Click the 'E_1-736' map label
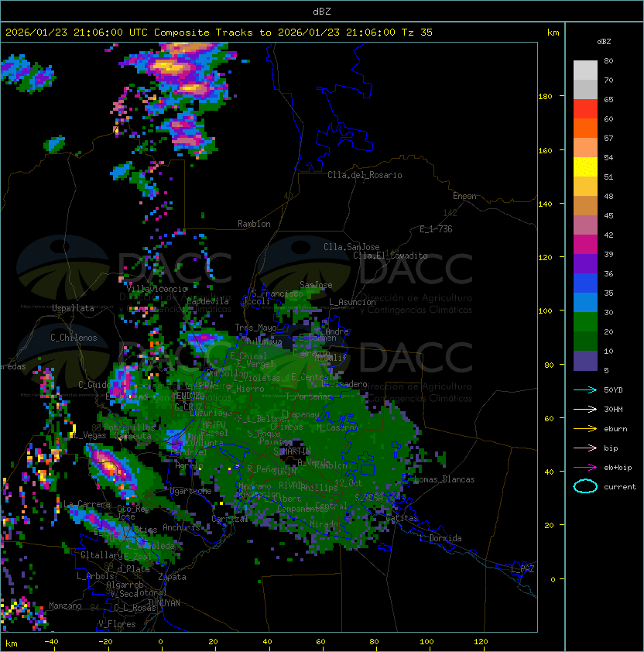The width and height of the screenshot is (644, 652). [436, 229]
